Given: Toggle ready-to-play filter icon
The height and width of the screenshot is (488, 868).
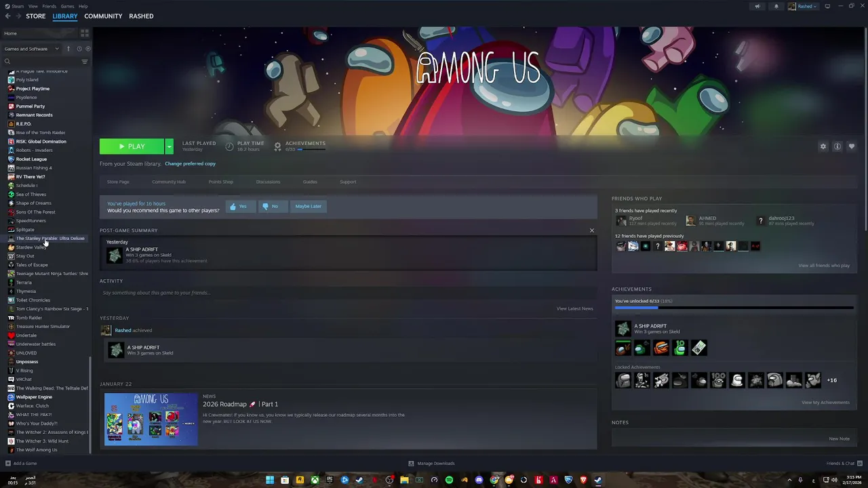Looking at the screenshot, I should (87, 49).
